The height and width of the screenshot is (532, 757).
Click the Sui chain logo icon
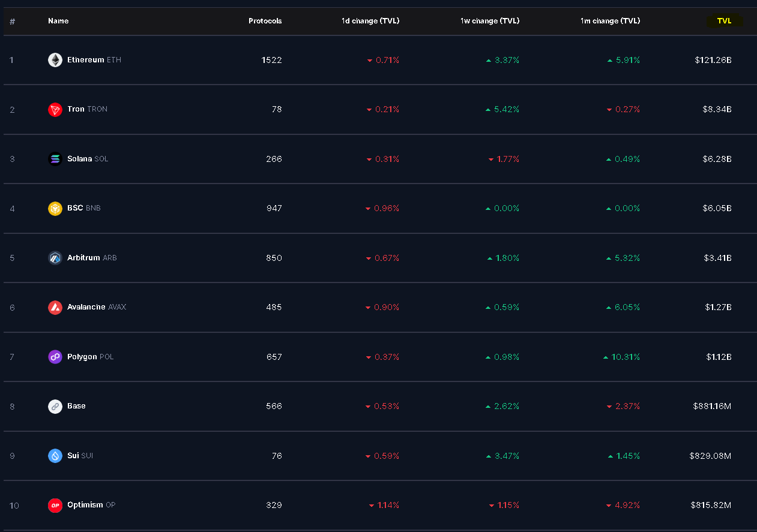[55, 456]
